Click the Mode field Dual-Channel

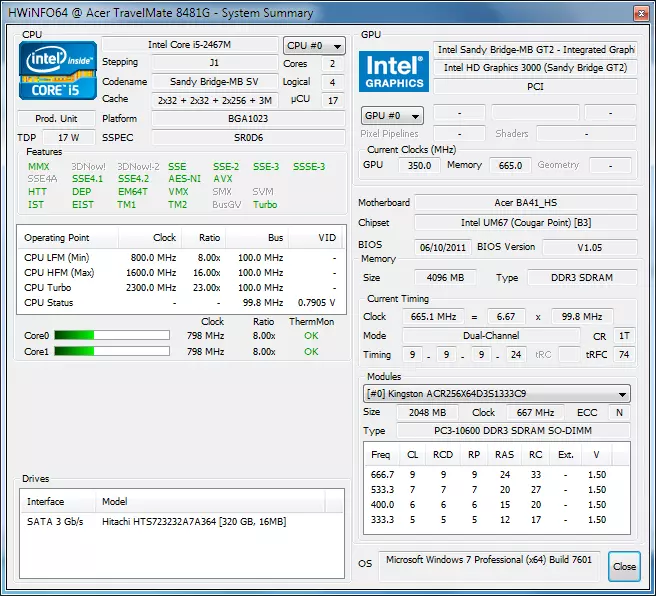[x=491, y=335]
